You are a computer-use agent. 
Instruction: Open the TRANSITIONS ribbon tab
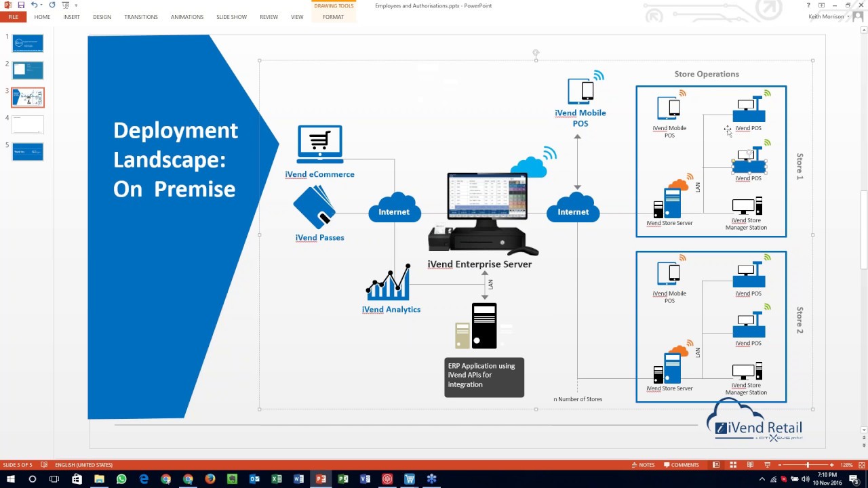tap(141, 17)
